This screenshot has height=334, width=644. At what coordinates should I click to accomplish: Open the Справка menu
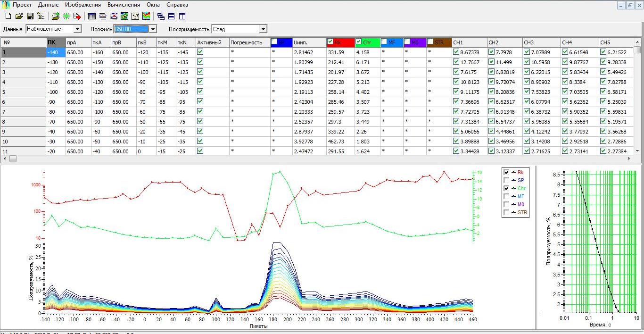[177, 5]
